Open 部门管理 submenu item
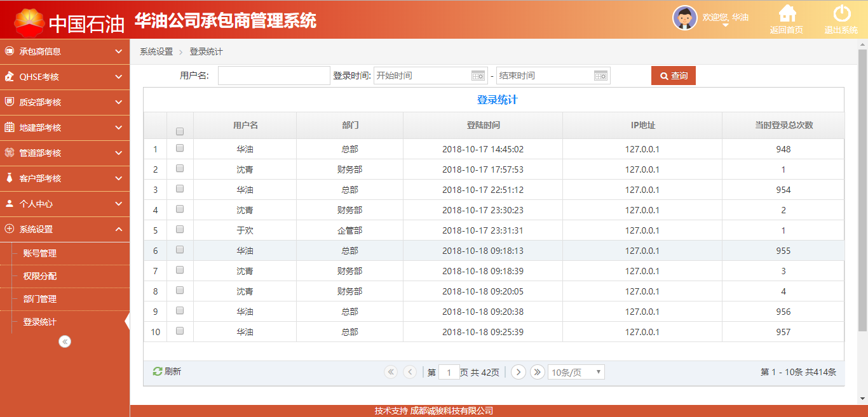This screenshot has height=417, width=868. 40,299
